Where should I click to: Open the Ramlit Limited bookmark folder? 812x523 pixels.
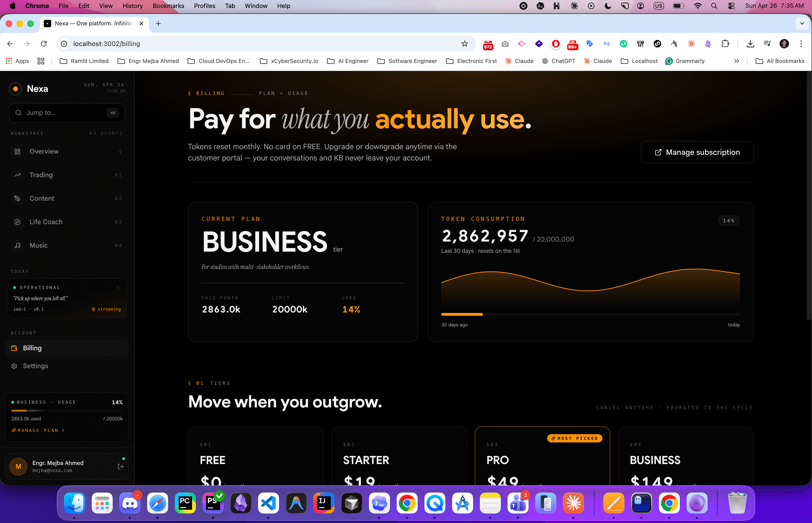tap(84, 61)
